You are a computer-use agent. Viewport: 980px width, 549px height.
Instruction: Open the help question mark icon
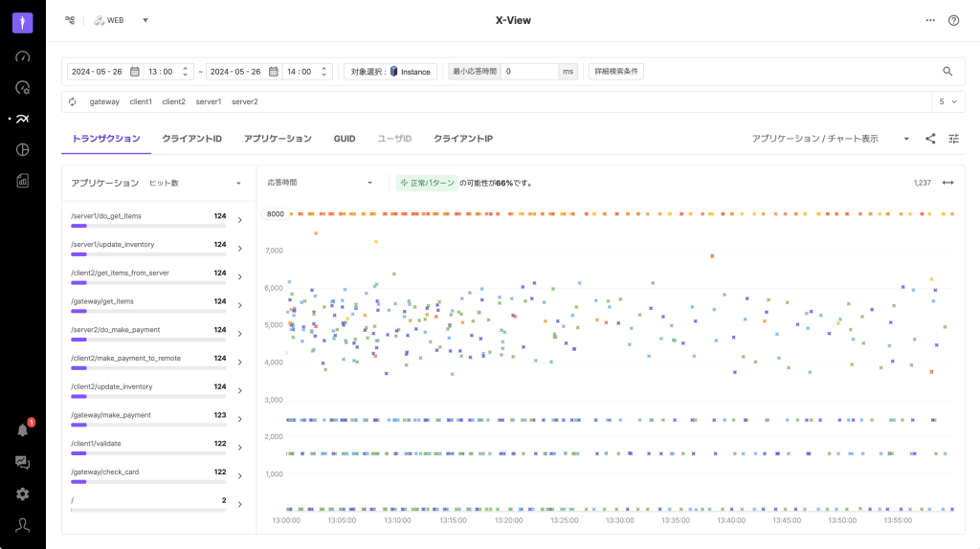[953, 20]
